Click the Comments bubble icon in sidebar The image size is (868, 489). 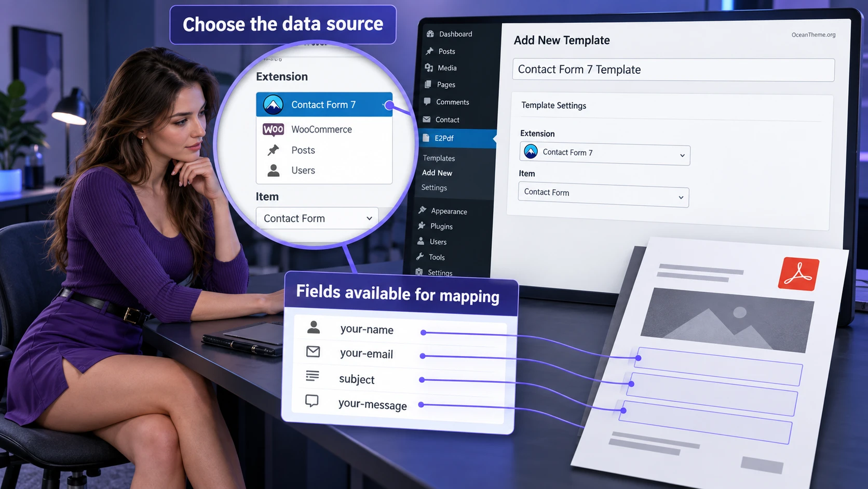(x=427, y=101)
